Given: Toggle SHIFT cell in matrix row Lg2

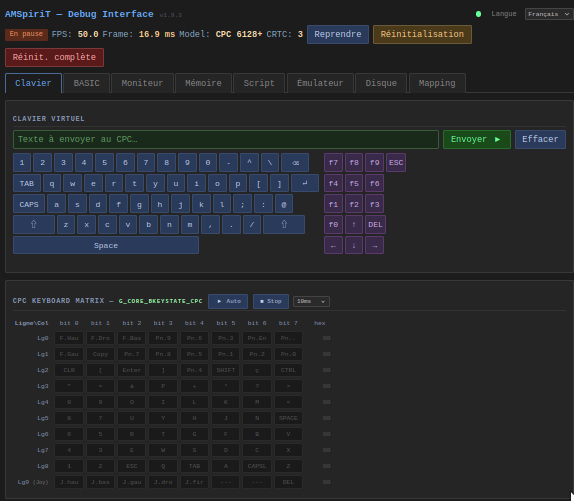Looking at the screenshot, I should pyautogui.click(x=226, y=370).
